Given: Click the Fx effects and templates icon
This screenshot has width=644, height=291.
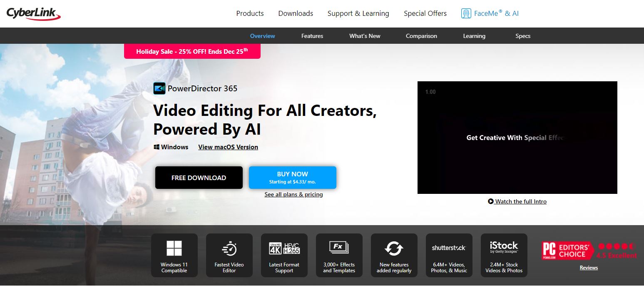Looking at the screenshot, I should tap(339, 248).
